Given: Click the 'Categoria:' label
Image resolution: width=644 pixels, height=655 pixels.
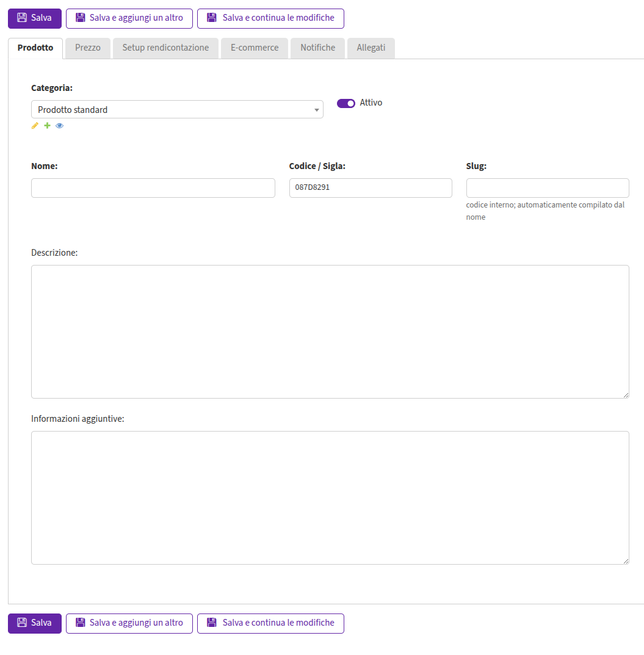Looking at the screenshot, I should (x=52, y=88).
